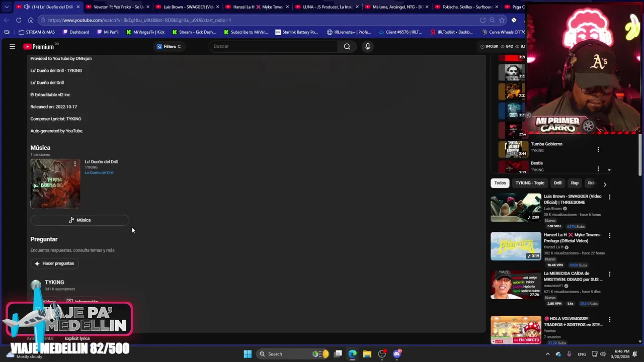Click the Lo' Dueño del Drill album artwork

(55, 184)
